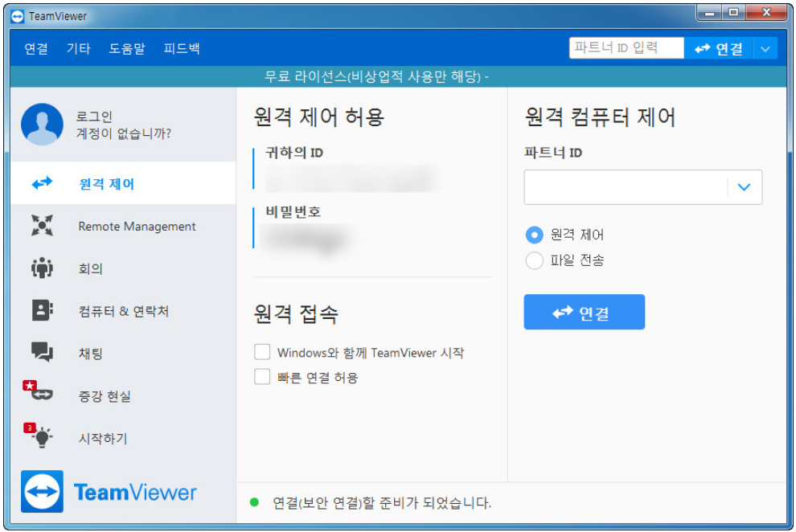Minimize the TeamViewer window
This screenshot has height=532, width=796.
(x=710, y=13)
